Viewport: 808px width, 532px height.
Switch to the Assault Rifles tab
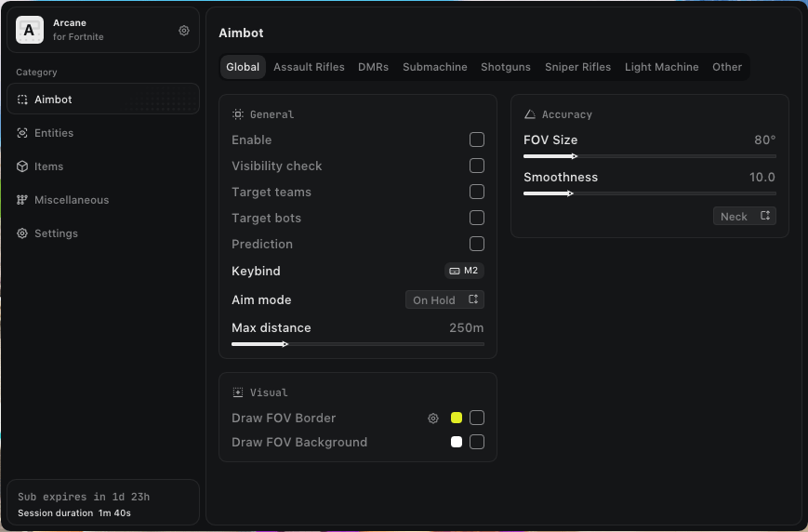pos(309,67)
